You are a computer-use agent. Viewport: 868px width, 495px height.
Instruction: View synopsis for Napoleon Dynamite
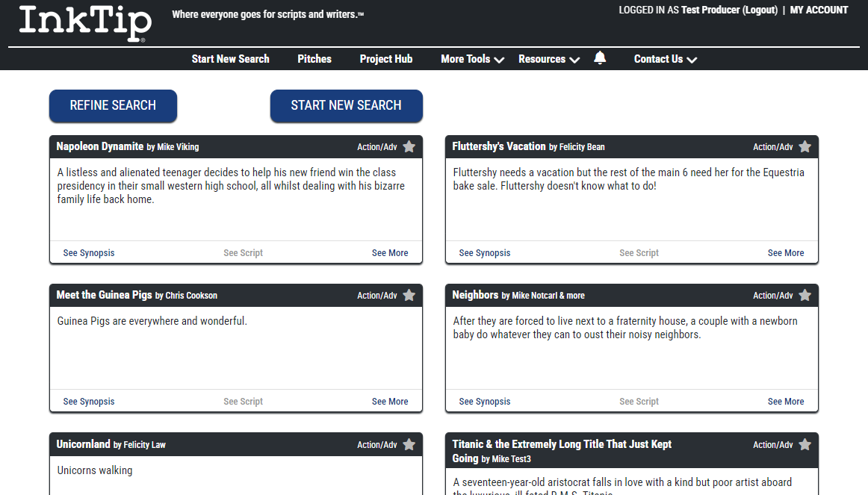pyautogui.click(x=89, y=253)
